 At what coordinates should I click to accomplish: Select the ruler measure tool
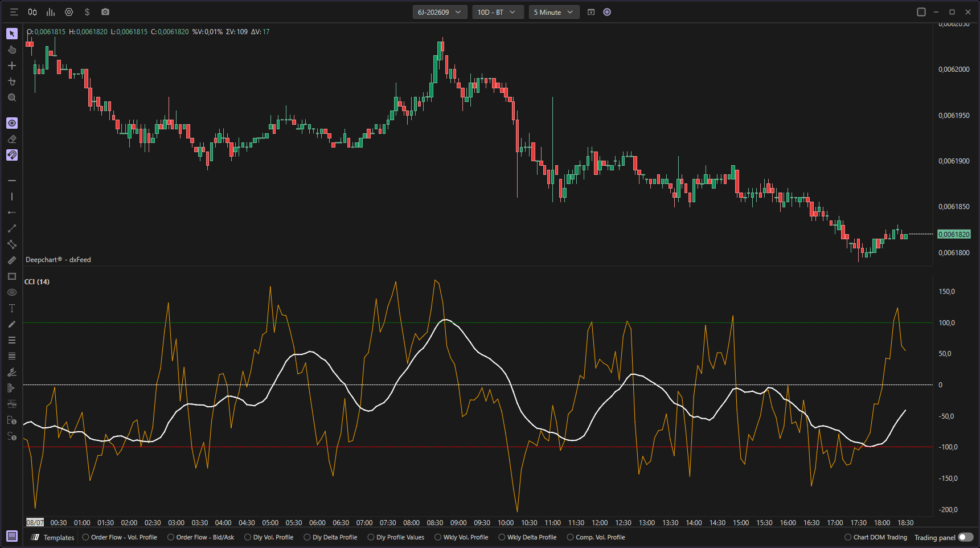tap(12, 260)
